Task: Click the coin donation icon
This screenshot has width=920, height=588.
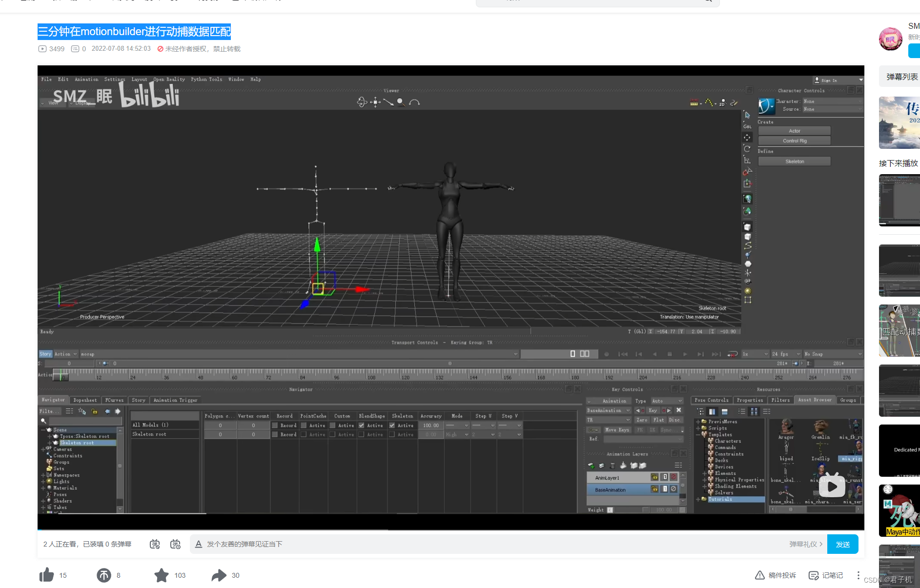Action: pos(104,575)
